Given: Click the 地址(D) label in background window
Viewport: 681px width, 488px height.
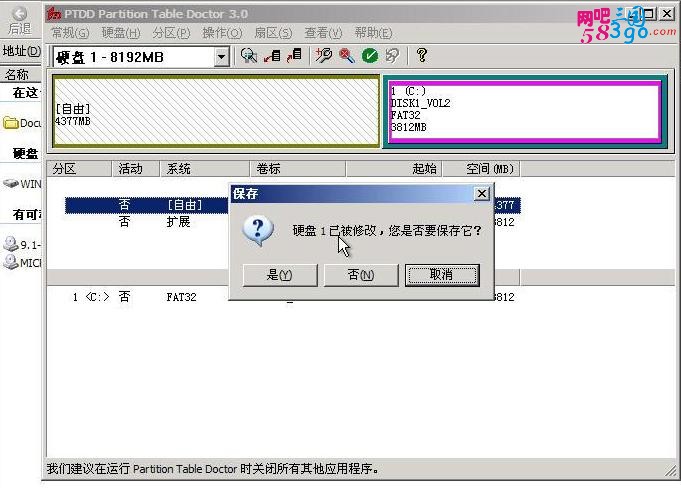Looking at the screenshot, I should point(21,51).
